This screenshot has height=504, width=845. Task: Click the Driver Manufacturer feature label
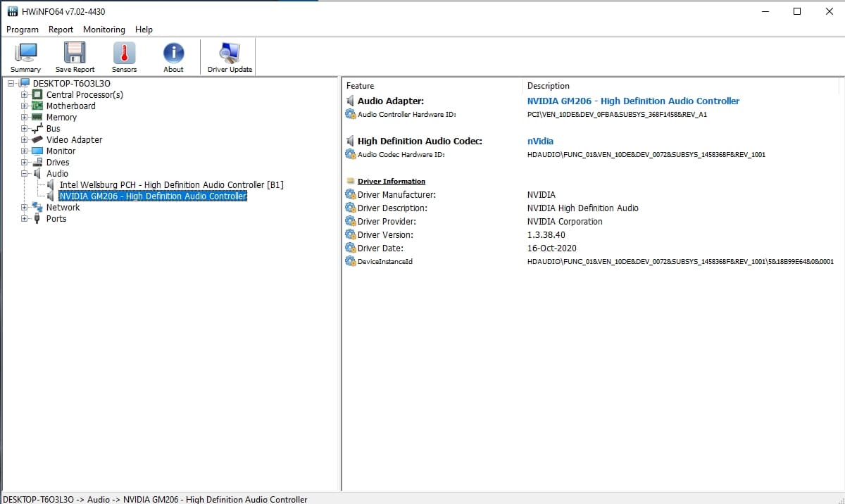click(396, 194)
